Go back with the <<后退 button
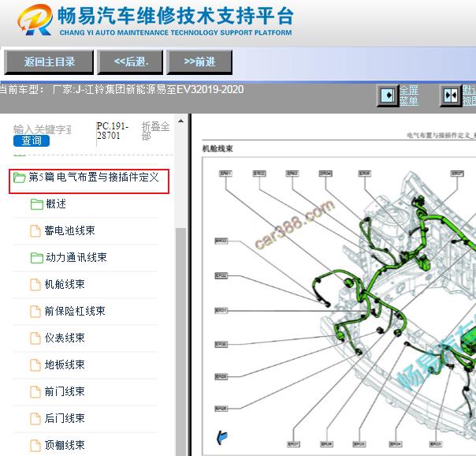 tap(130, 62)
